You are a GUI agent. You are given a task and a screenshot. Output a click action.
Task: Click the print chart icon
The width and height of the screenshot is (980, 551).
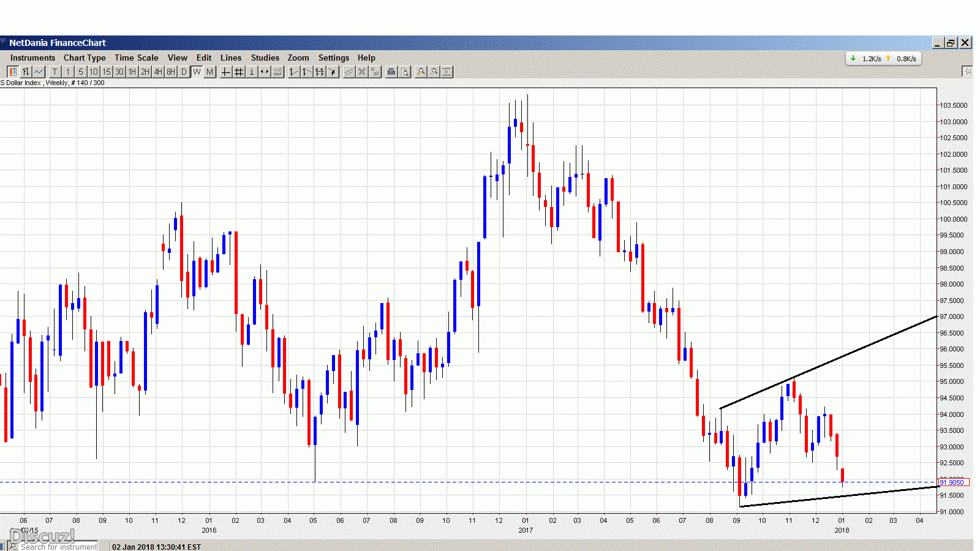click(x=391, y=72)
